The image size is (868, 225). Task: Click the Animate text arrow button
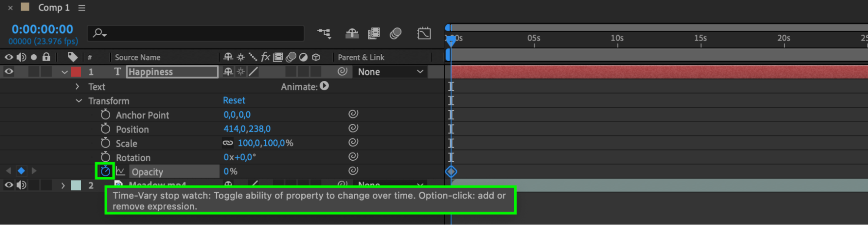coord(324,86)
